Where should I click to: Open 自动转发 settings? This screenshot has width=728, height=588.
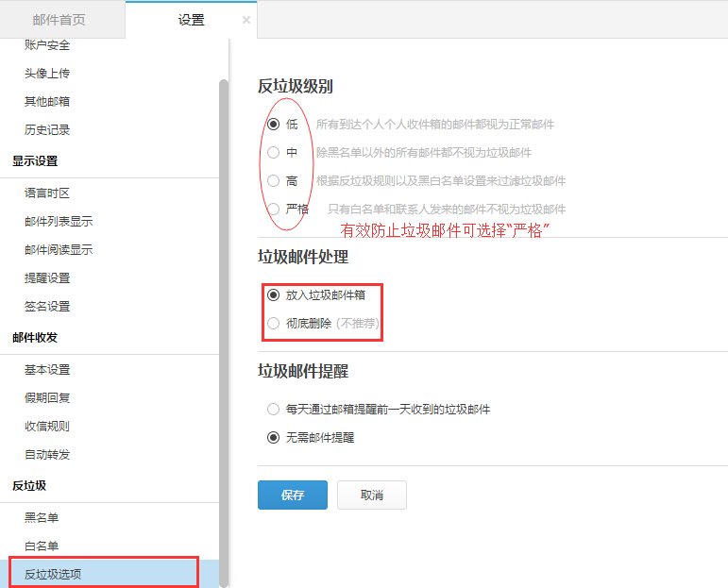coord(47,454)
